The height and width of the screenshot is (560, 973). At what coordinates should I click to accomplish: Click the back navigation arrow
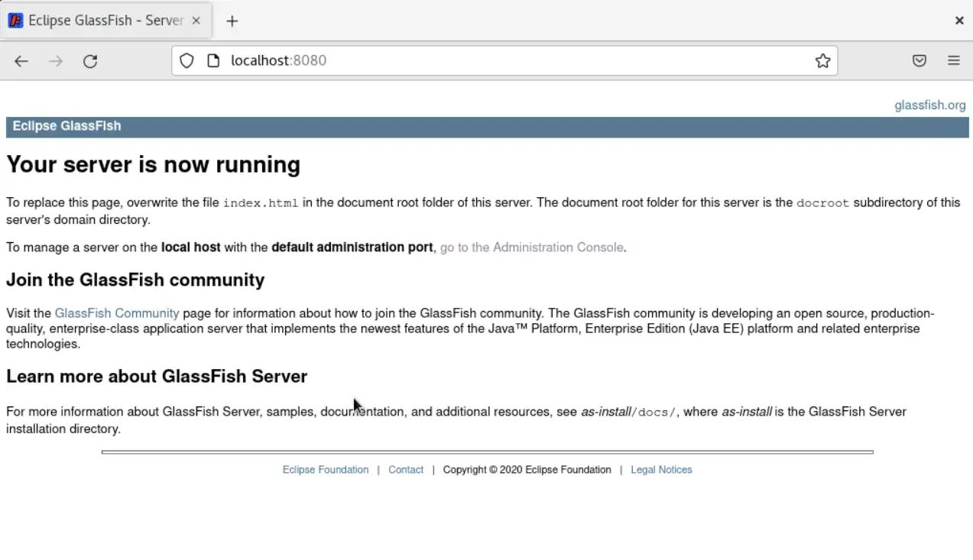click(21, 61)
